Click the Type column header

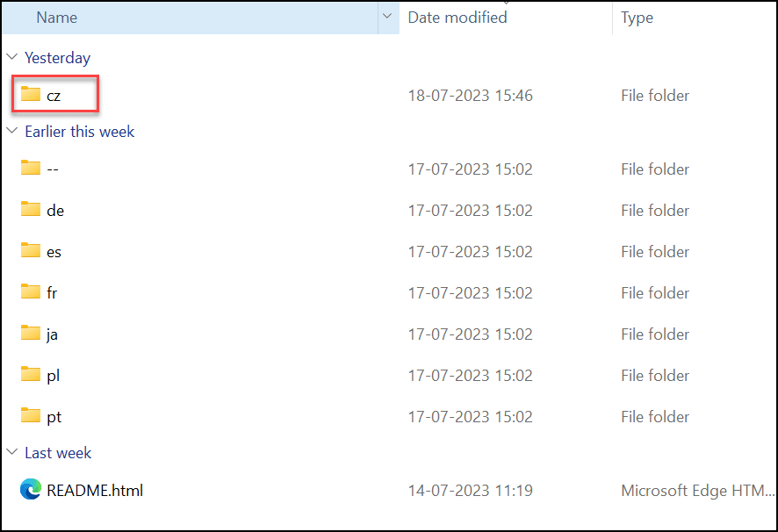pos(637,17)
